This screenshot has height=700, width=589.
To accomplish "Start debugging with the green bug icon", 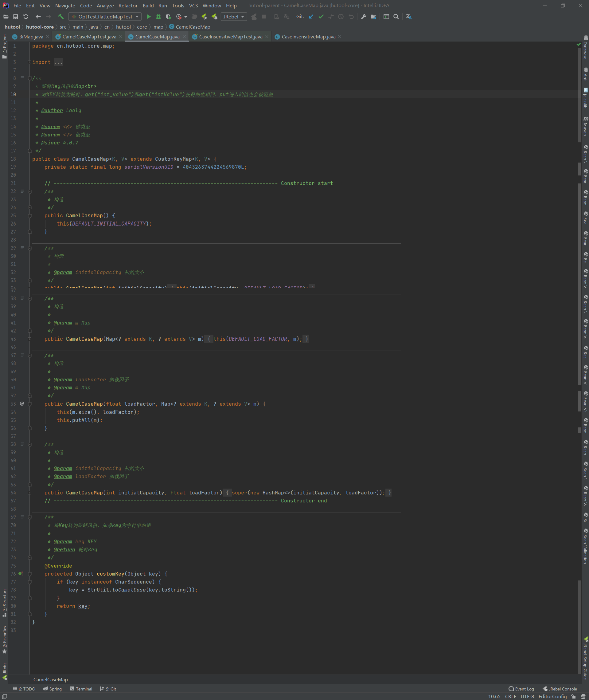I will [x=158, y=17].
